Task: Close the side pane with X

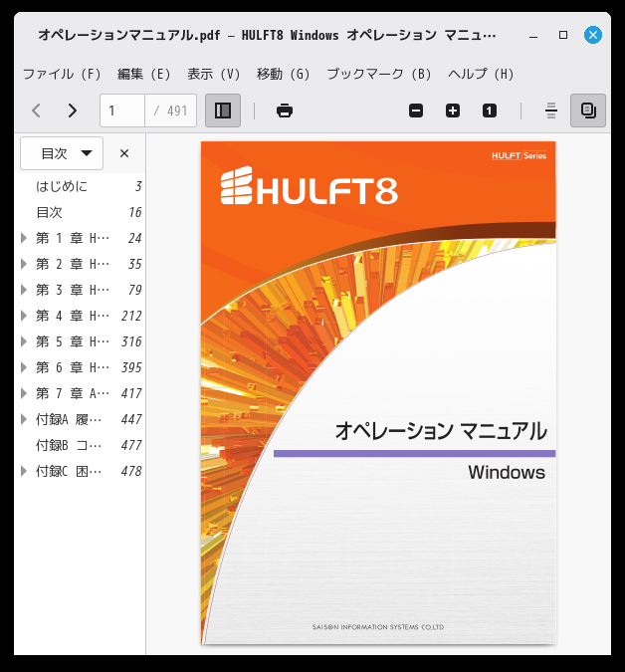Action: click(124, 153)
